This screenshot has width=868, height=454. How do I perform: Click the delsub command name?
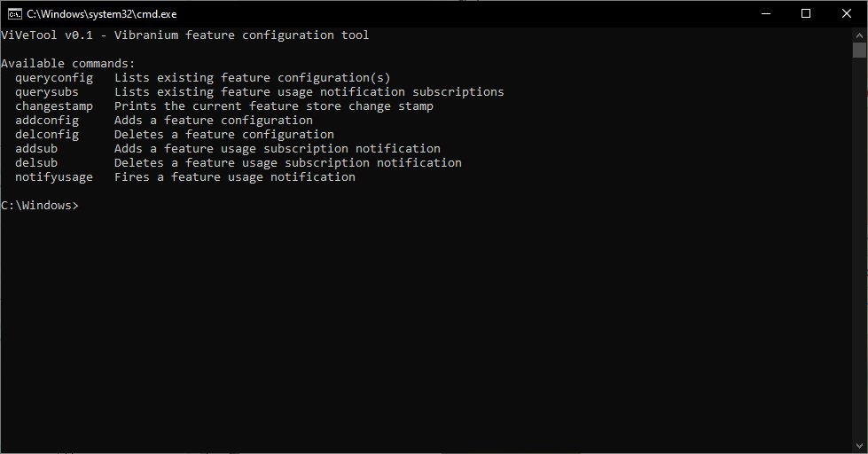[x=36, y=163]
